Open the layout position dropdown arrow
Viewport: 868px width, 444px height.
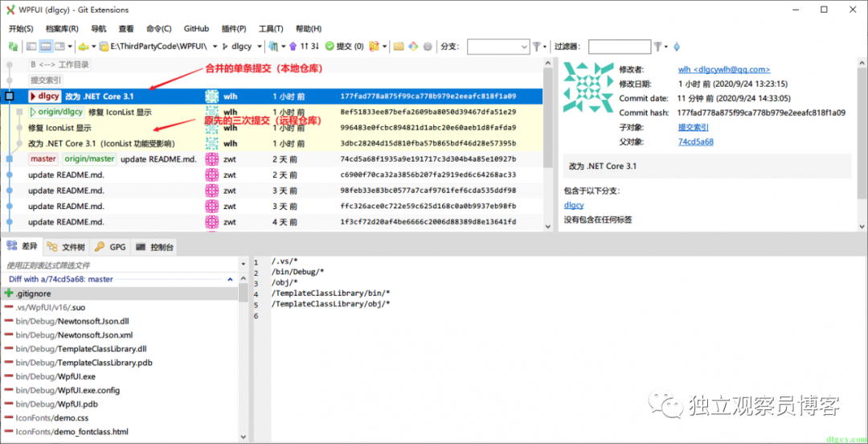pos(70,47)
